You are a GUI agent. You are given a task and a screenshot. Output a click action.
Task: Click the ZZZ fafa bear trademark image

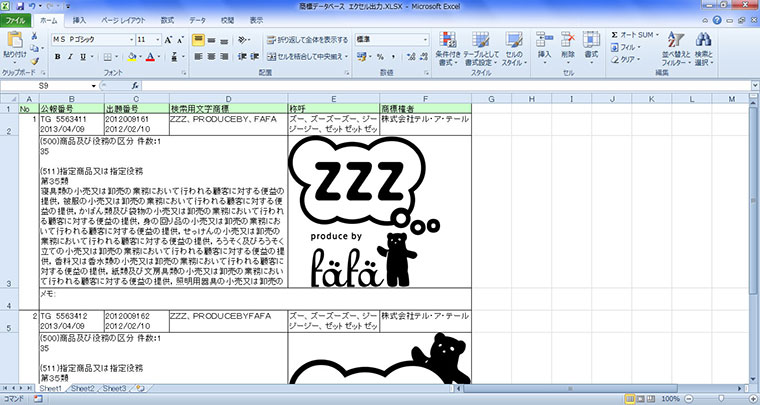click(x=364, y=212)
